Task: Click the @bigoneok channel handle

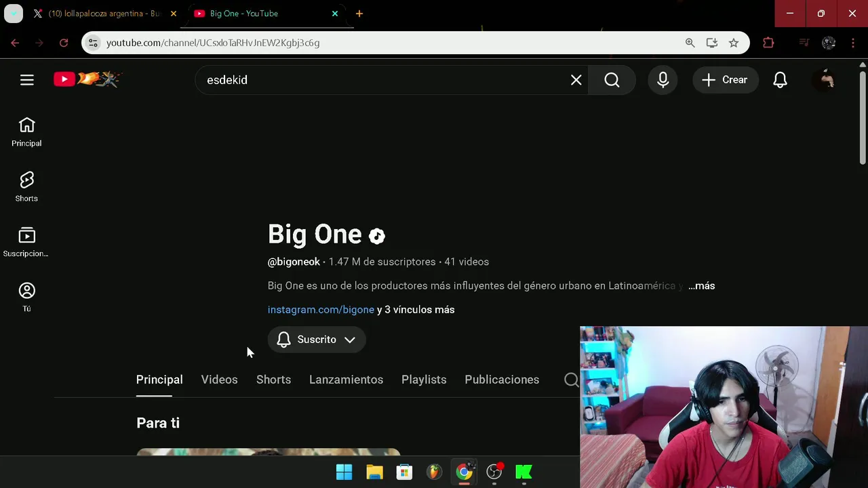Action: (294, 262)
